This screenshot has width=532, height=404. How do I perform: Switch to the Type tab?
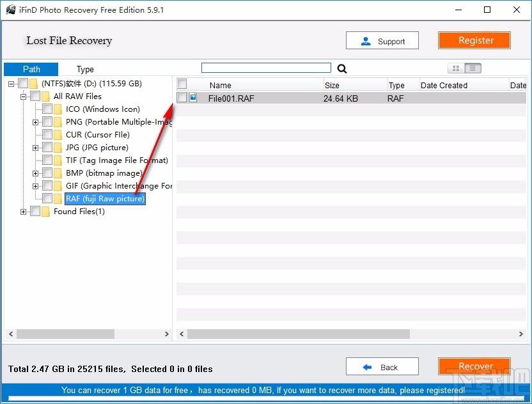tap(85, 69)
